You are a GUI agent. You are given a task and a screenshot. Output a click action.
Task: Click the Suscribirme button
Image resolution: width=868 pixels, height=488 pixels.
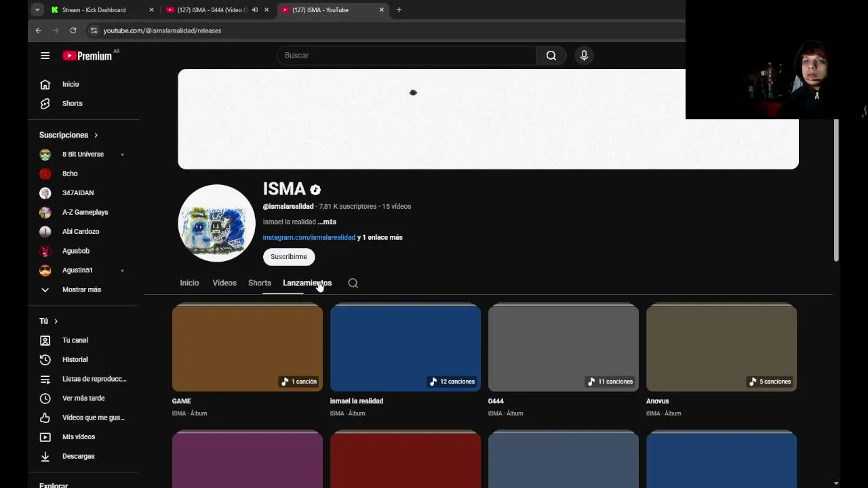click(x=289, y=257)
